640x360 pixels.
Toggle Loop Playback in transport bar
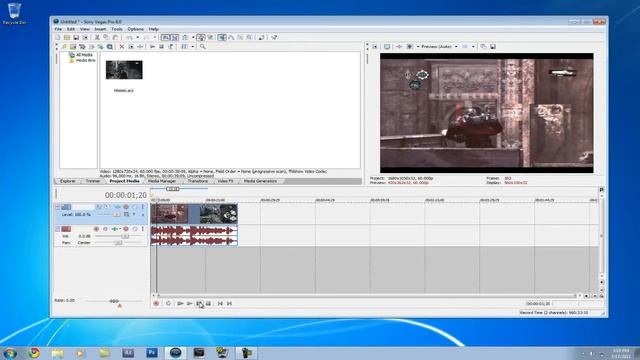click(x=168, y=303)
